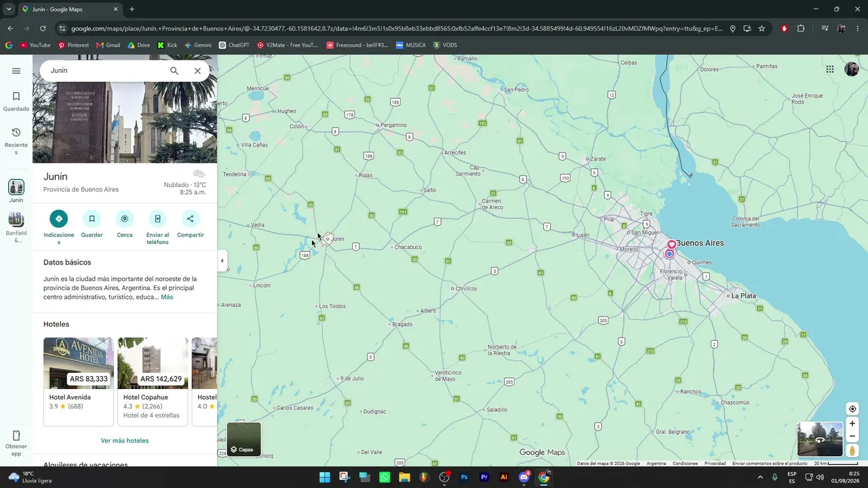Image resolution: width=868 pixels, height=488 pixels.
Task: Close the Junín - Google Maps tab
Action: point(115,9)
